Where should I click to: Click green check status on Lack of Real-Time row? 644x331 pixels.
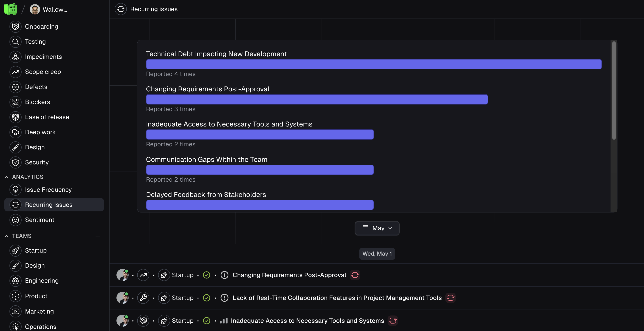[x=206, y=298]
